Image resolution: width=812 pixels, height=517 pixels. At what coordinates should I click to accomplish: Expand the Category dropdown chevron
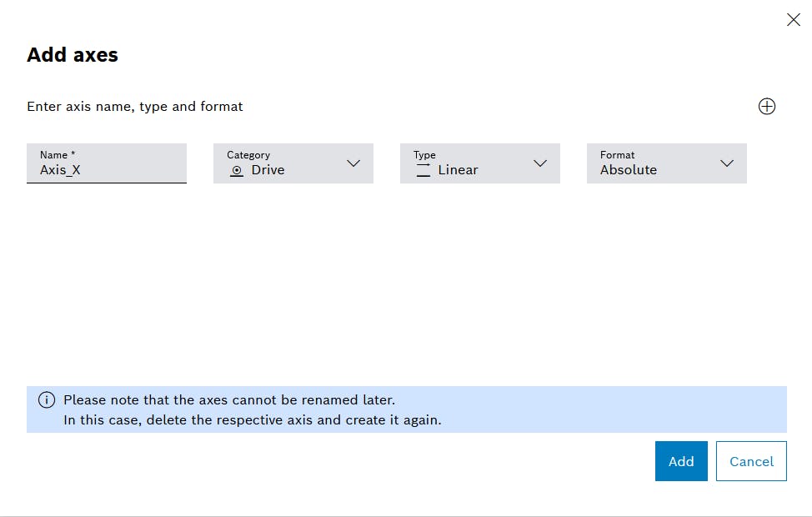(353, 163)
